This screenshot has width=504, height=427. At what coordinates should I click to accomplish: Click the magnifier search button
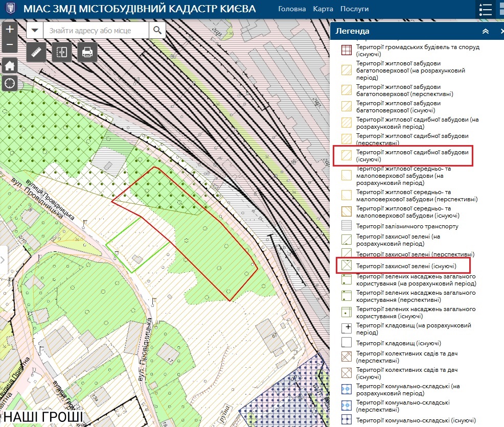click(157, 31)
